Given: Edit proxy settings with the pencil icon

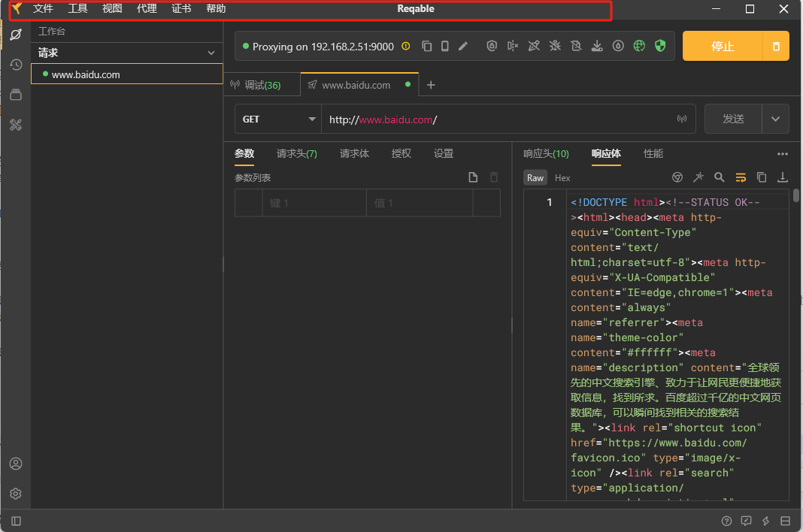Looking at the screenshot, I should pos(463,46).
